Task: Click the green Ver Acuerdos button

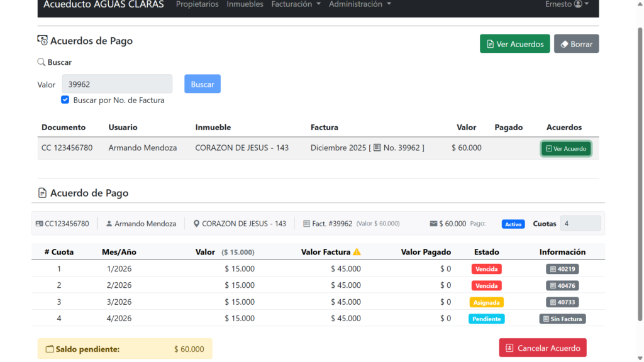Action: click(x=514, y=44)
